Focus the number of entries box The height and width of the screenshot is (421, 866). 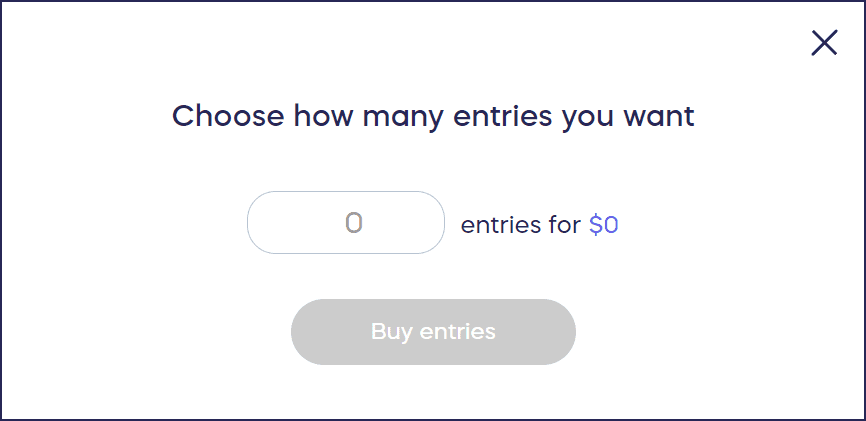(x=346, y=223)
